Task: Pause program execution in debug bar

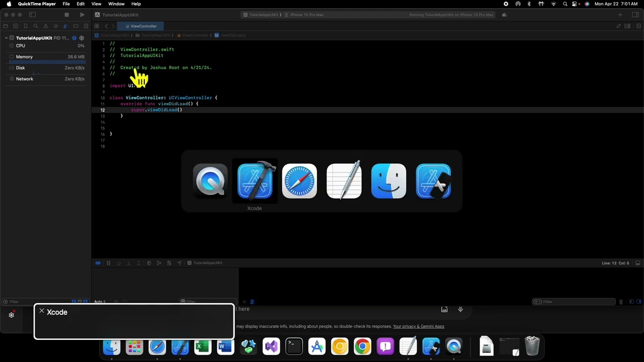Action: (x=108, y=263)
